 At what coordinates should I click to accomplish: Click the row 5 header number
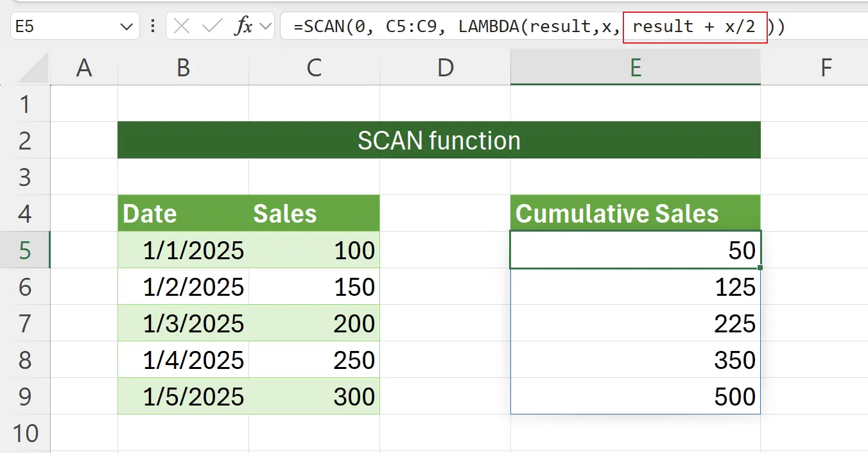26,250
